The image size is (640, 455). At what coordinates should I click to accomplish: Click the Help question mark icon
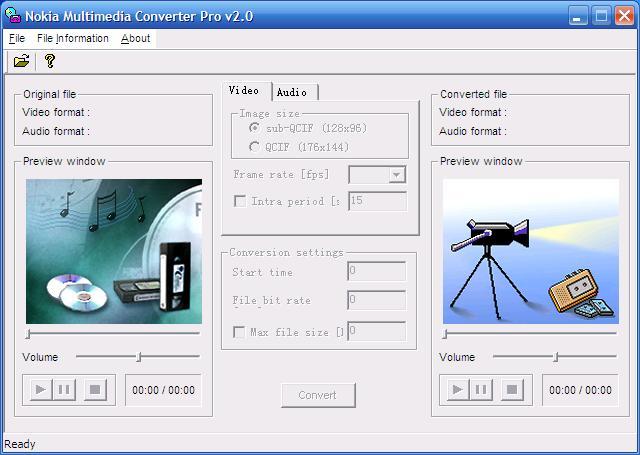tap(49, 62)
